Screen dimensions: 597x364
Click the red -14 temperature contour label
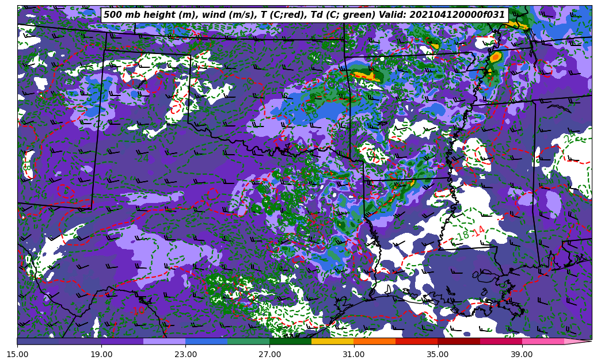[478, 231]
